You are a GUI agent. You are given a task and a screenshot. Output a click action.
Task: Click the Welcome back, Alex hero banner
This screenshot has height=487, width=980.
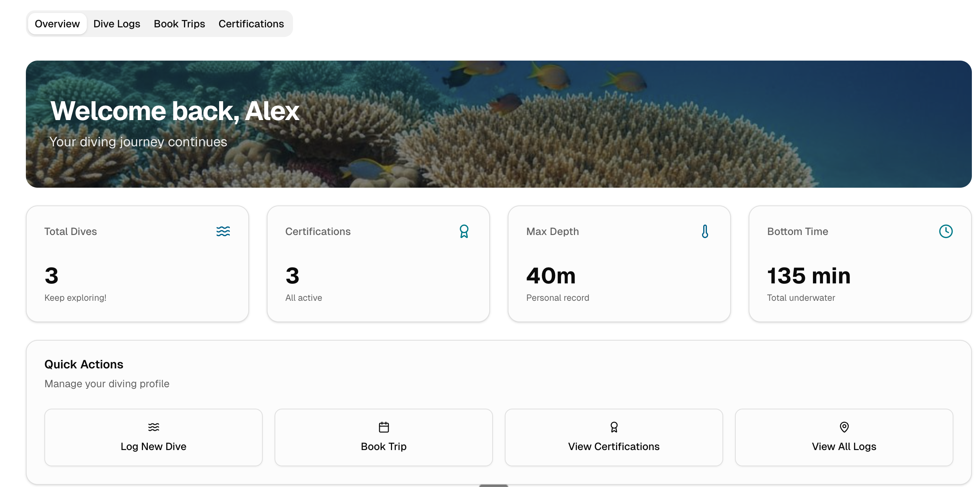click(490, 124)
